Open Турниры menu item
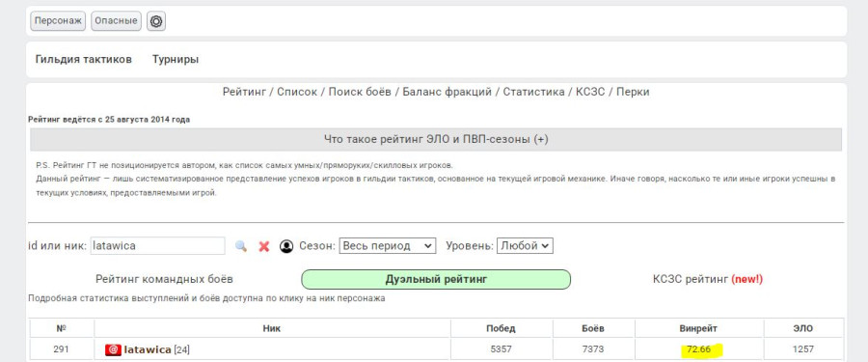 [x=176, y=59]
